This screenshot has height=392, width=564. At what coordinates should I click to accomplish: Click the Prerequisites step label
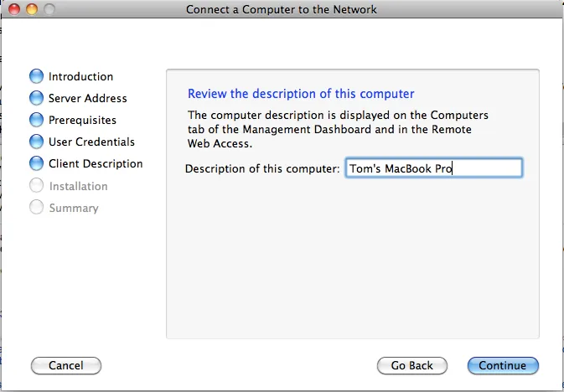(82, 120)
